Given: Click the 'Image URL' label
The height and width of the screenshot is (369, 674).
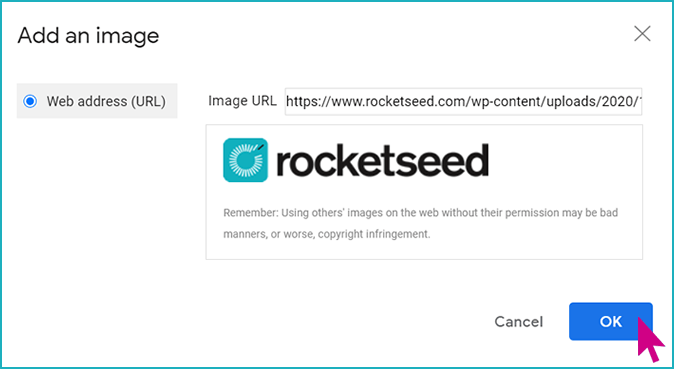Looking at the screenshot, I should (242, 101).
